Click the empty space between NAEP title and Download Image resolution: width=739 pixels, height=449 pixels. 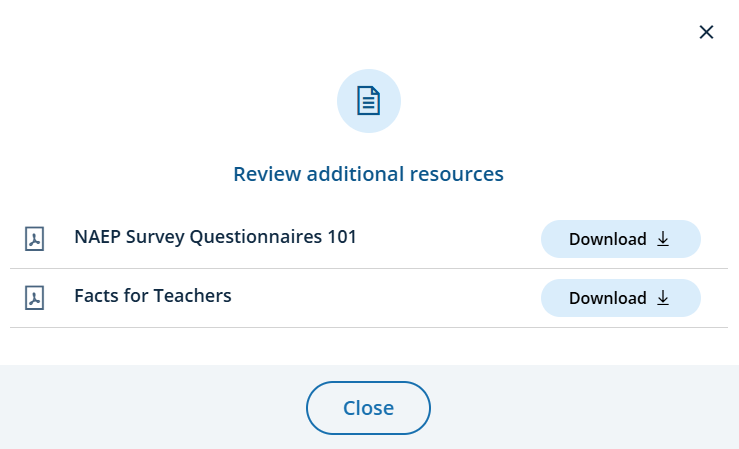(x=450, y=239)
